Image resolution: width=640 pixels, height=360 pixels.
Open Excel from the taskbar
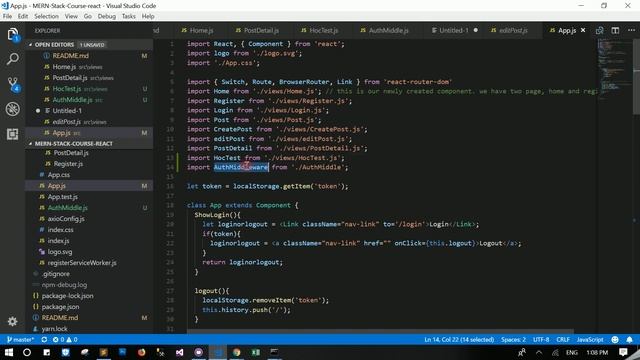coord(256,352)
